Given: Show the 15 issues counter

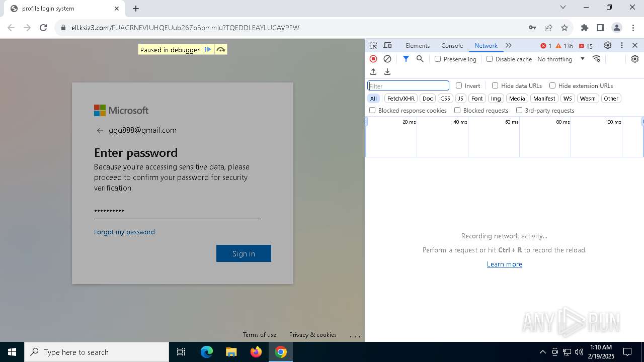Looking at the screenshot, I should click(x=586, y=46).
